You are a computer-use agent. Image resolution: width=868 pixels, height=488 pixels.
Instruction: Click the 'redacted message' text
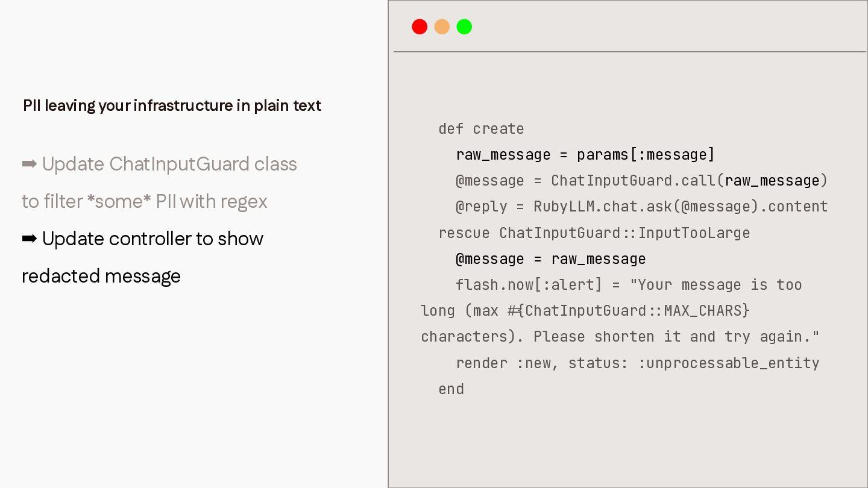pyautogui.click(x=101, y=276)
